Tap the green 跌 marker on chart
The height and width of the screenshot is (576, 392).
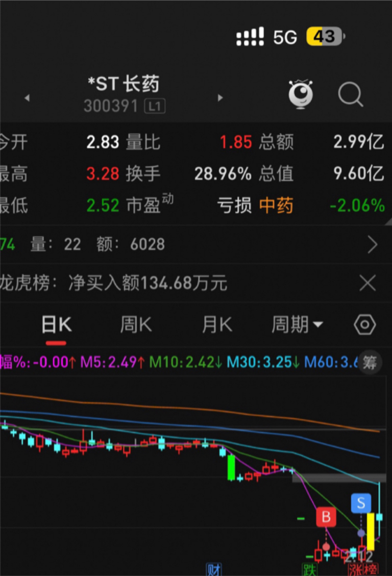(309, 569)
